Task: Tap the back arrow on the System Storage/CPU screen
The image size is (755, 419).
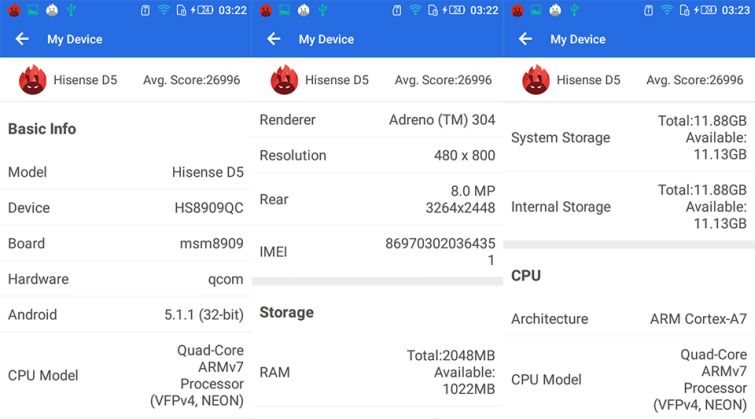Action: (525, 39)
